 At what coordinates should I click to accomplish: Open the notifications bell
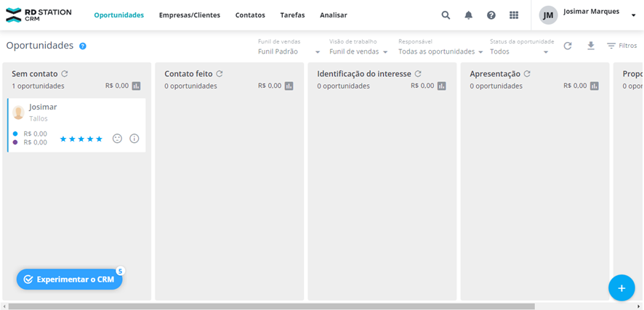click(469, 15)
